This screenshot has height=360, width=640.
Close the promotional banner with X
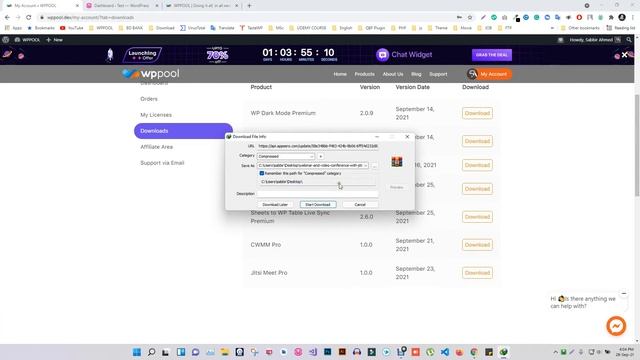pos(624,55)
